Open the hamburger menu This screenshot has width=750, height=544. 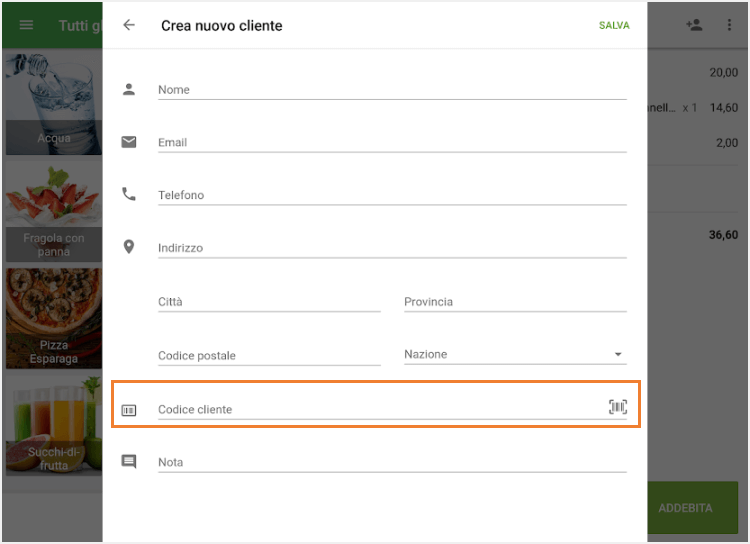[x=26, y=25]
